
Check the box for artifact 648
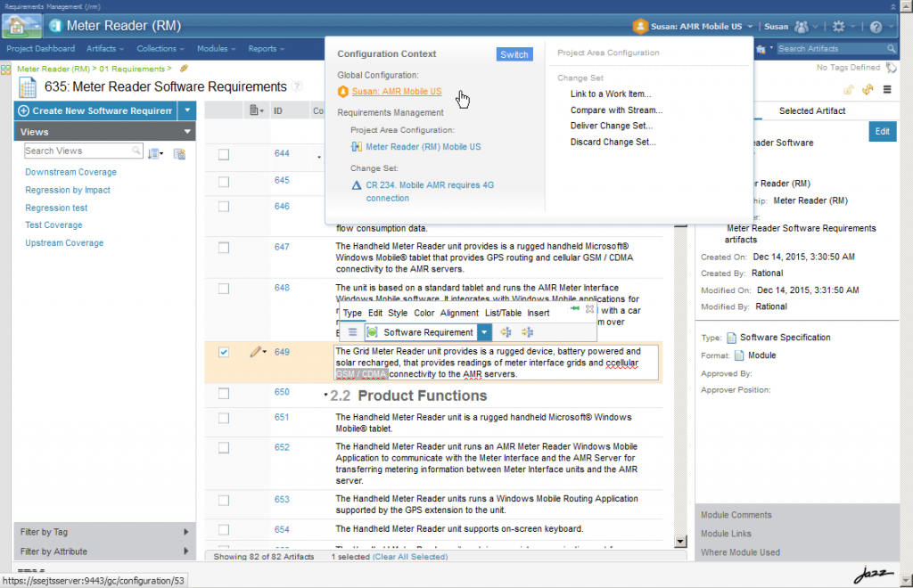click(x=224, y=289)
